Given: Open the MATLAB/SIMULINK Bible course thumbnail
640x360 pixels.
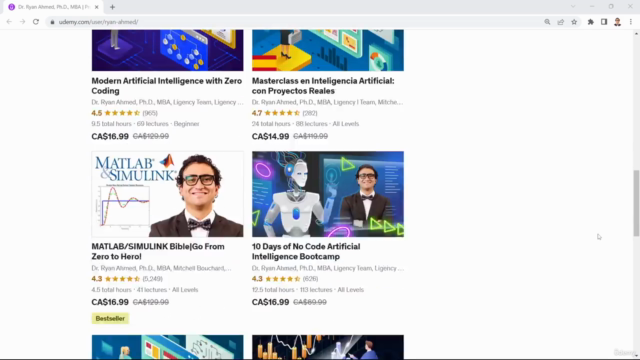Looking at the screenshot, I should (167, 194).
